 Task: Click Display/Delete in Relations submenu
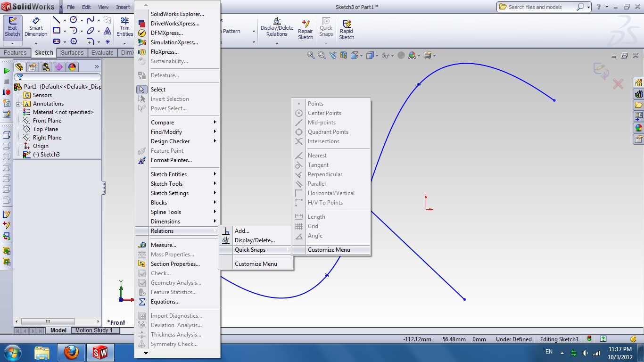pos(256,240)
